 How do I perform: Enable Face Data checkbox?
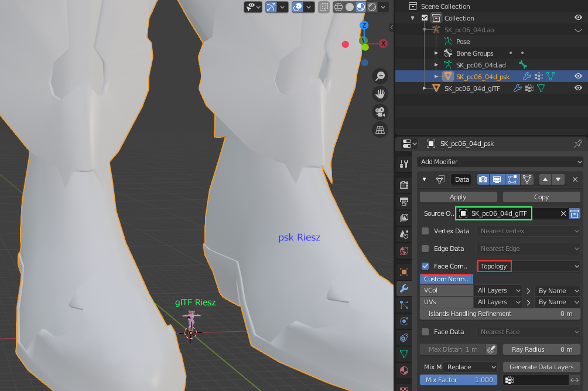pos(425,332)
